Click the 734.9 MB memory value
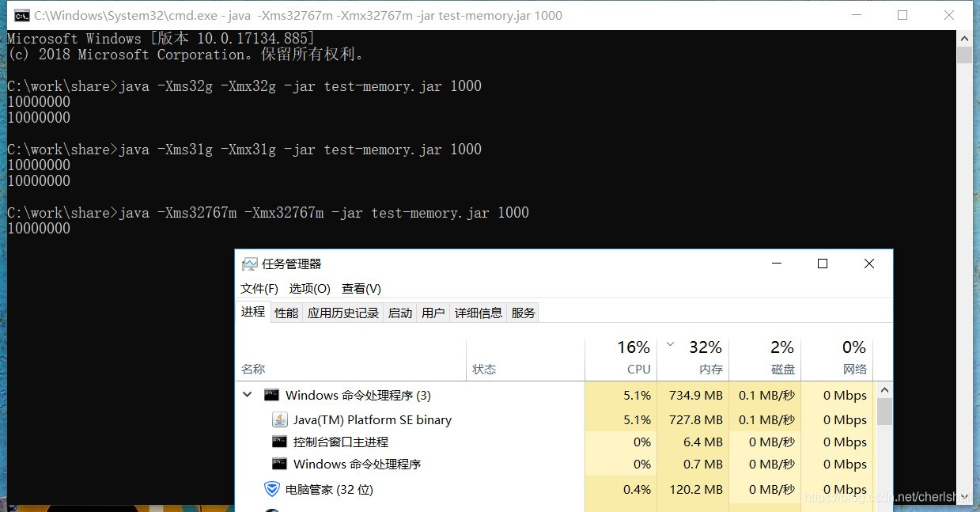Screen dimensions: 980x512 (x=696, y=395)
